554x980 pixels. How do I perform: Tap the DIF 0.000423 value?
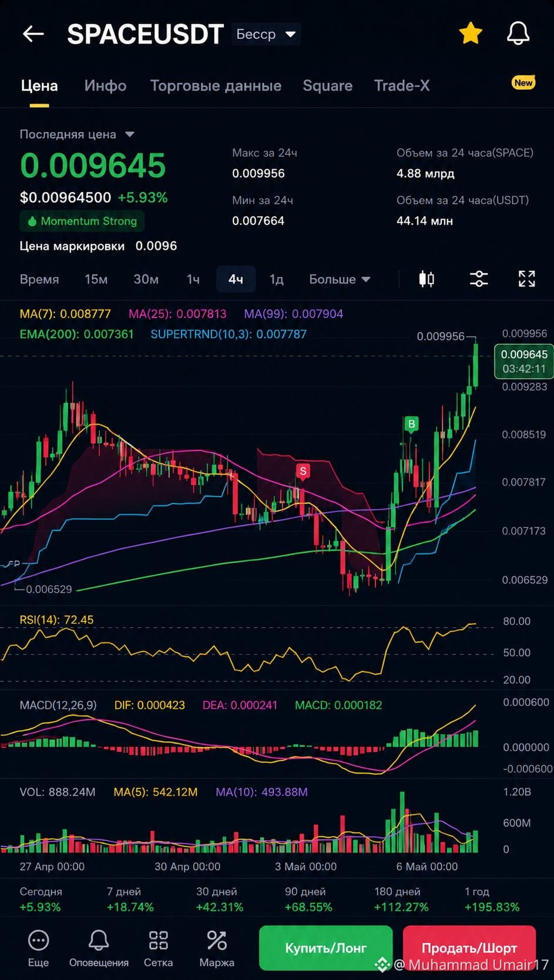[150, 705]
